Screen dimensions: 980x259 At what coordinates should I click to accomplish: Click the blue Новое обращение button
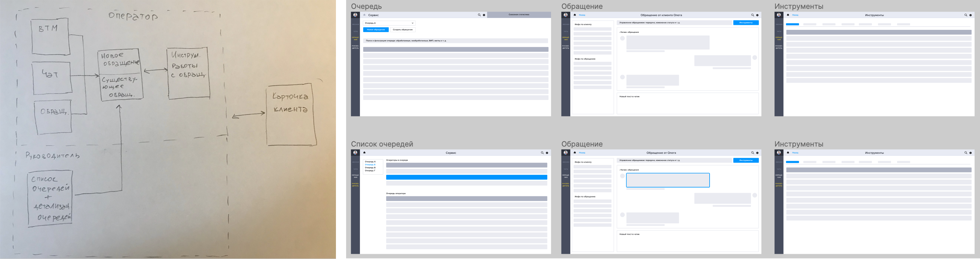(376, 30)
